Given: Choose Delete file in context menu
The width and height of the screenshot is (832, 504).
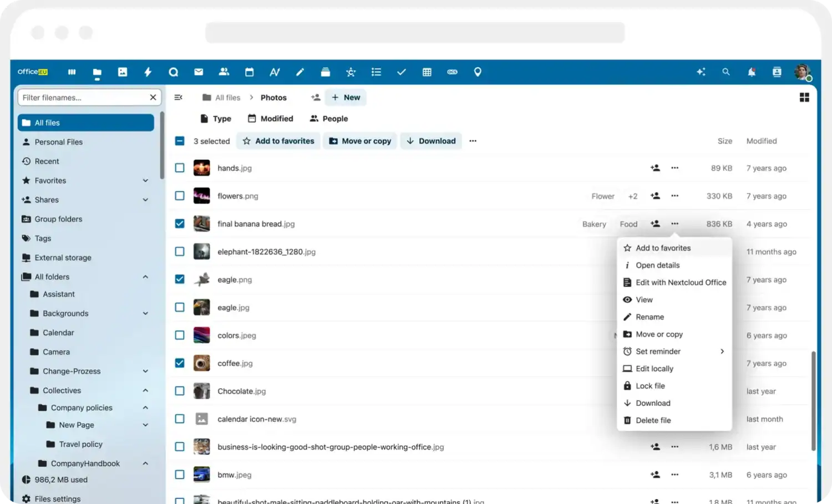Looking at the screenshot, I should [x=674, y=420].
